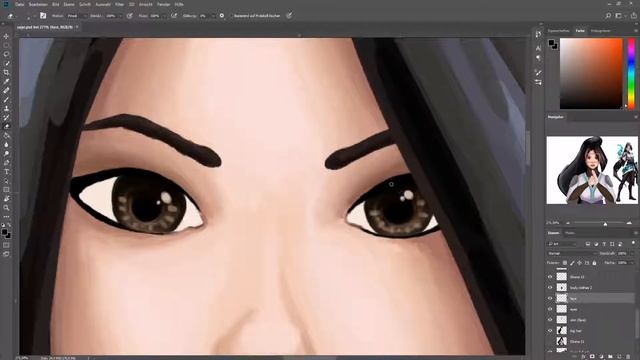This screenshot has width=640, height=360.
Task: Select the Ebene 11 layer row
Action: [x=591, y=341]
